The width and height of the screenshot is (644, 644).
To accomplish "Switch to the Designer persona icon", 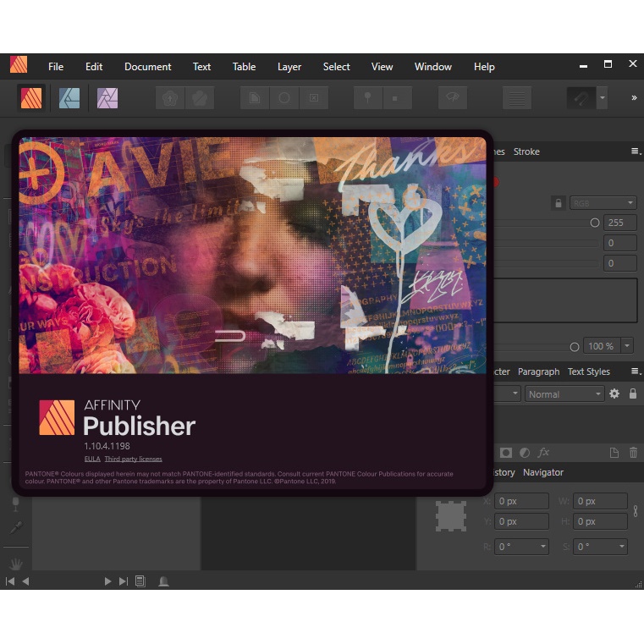I will pos(69,98).
